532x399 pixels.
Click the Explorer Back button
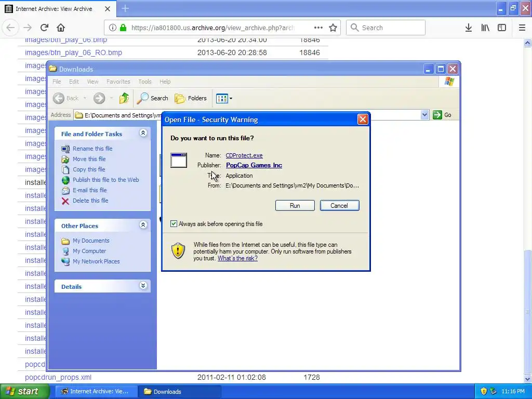[66, 98]
